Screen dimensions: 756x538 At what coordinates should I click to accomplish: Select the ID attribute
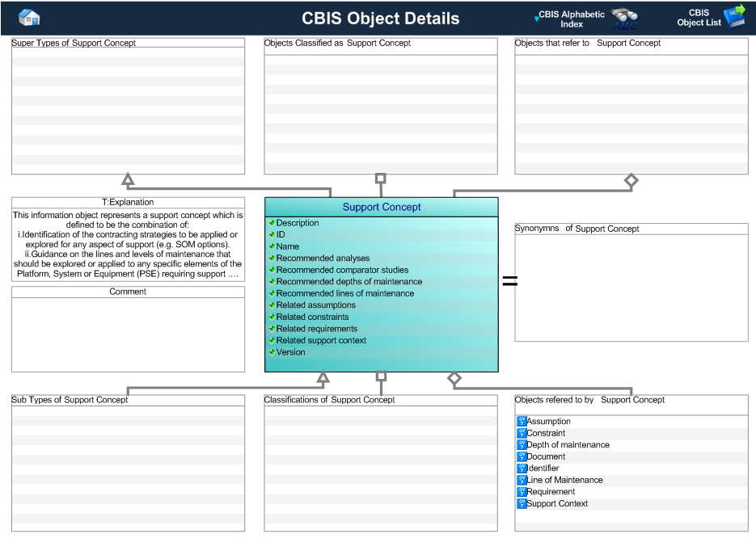pos(281,234)
